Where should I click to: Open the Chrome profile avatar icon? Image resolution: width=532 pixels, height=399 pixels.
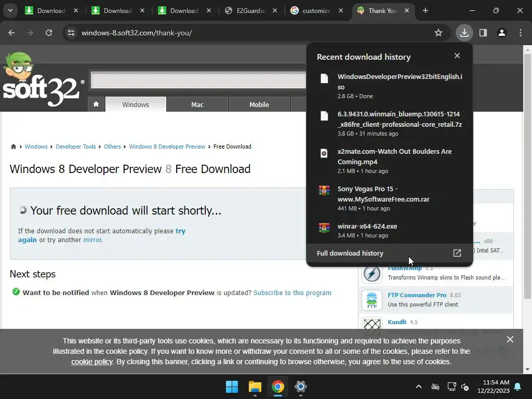[x=502, y=33]
